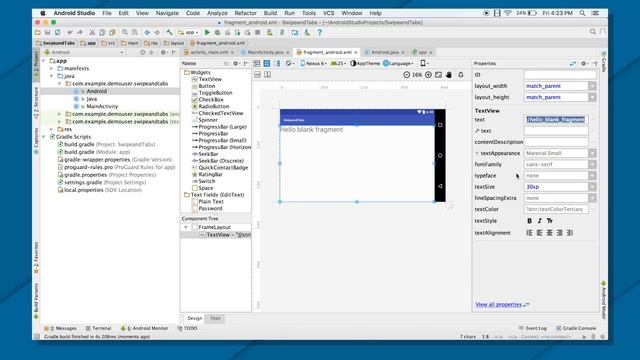
Task: Click Hello blank fragment text in preview
Action: click(x=311, y=130)
